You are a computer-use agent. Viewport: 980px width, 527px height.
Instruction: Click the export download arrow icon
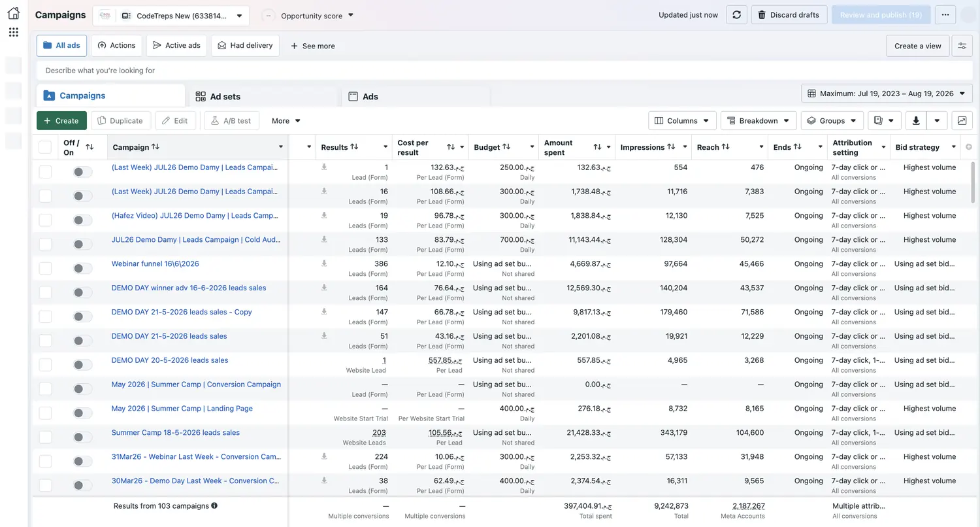(x=916, y=120)
